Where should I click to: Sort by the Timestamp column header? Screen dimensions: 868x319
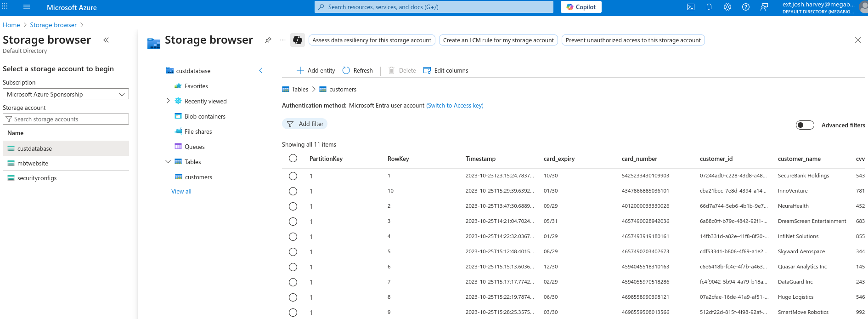(x=480, y=159)
